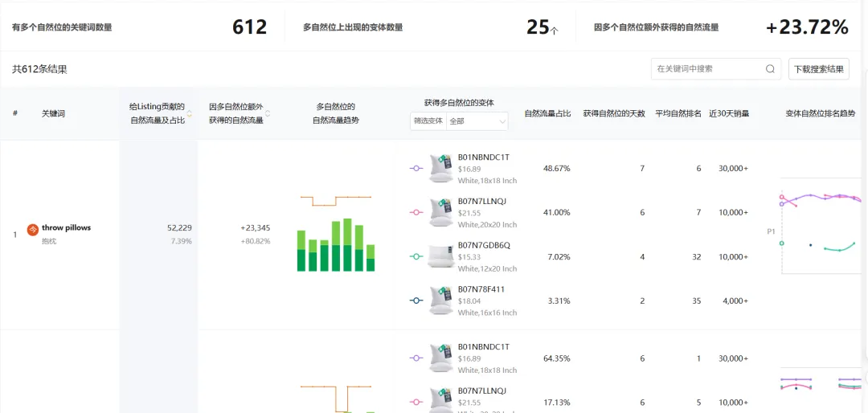Click 多自然位上出现的变体数量 label
Viewport: 868px width, 413px height.
353,27
